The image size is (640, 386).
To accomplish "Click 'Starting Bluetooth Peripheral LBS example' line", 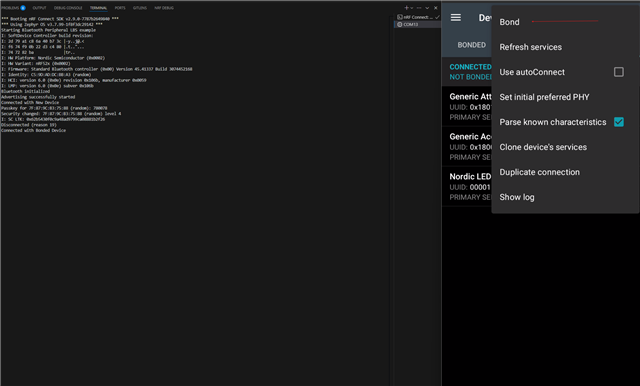I will pyautogui.click(x=49, y=30).
